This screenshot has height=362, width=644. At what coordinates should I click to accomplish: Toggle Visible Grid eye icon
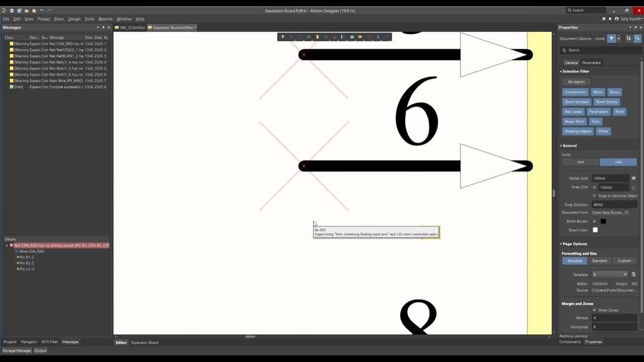[x=633, y=178]
